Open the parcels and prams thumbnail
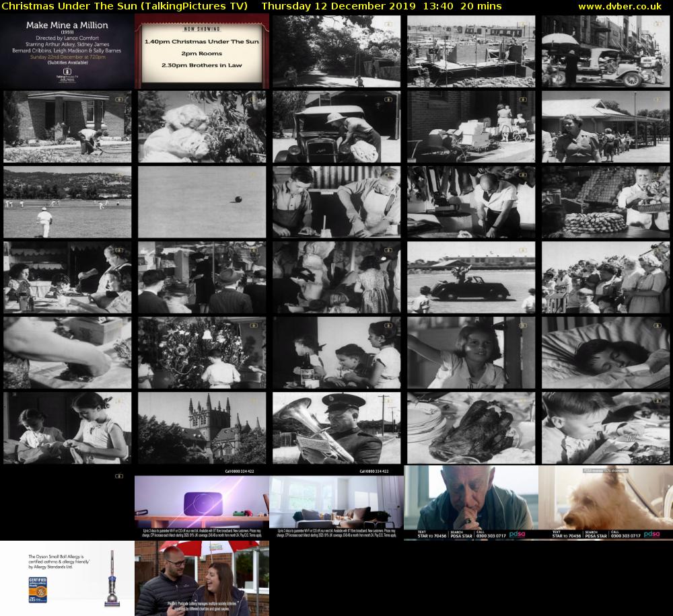Image resolution: width=673 pixels, height=616 pixels. tap(471, 126)
